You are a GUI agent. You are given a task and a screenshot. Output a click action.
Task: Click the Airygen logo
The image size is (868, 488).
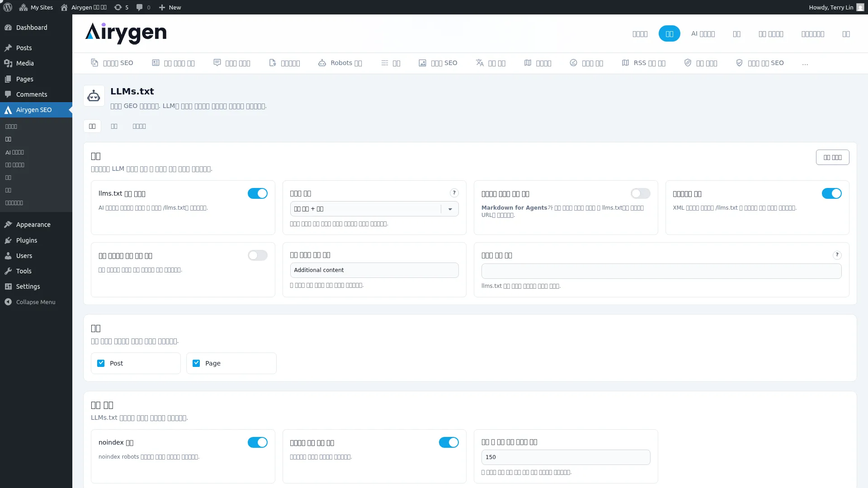(x=126, y=33)
